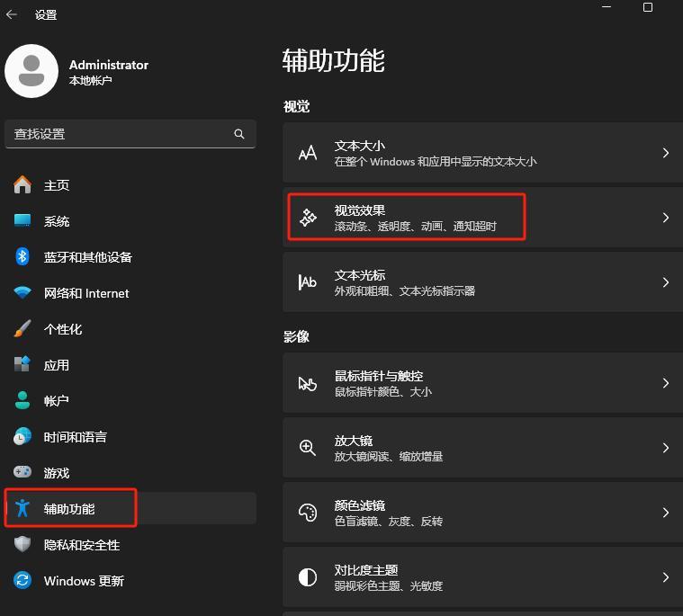The image size is (683, 616).
Task: Click the Windows Update sync icon
Action: [x=23, y=581]
